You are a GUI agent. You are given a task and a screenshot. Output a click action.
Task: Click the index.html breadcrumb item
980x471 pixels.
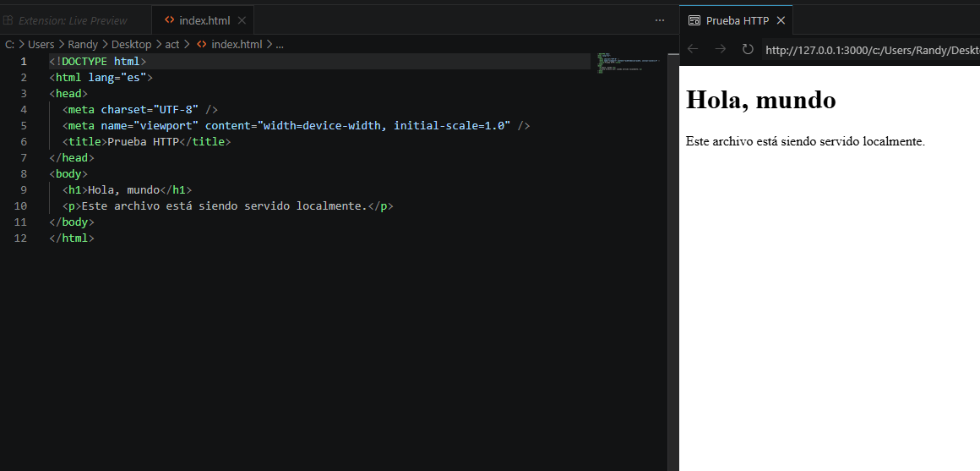coord(236,44)
